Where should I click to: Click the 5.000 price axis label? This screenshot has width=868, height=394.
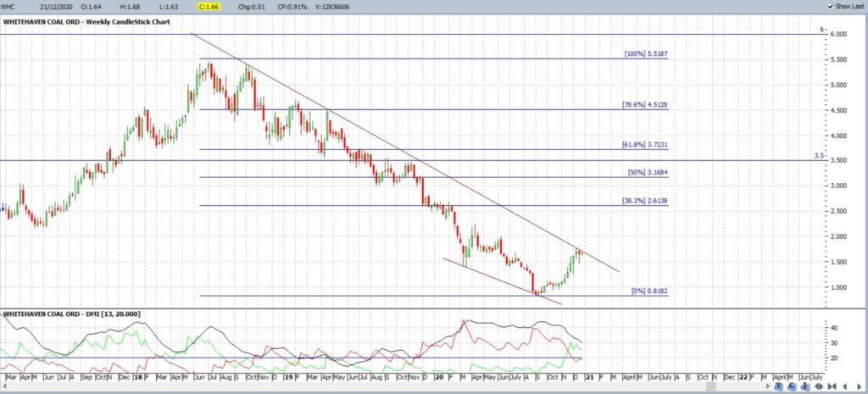[838, 86]
